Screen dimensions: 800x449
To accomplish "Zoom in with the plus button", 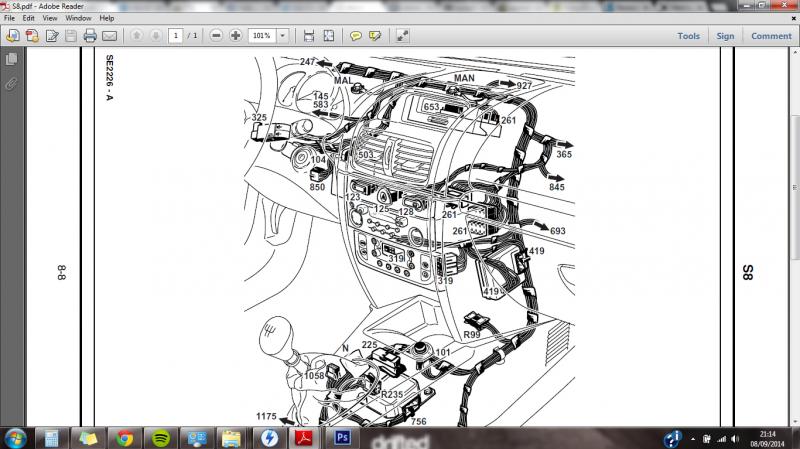I will click(x=236, y=36).
